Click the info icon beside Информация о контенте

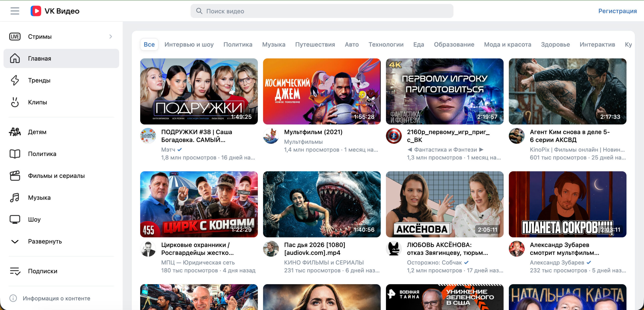(13, 298)
